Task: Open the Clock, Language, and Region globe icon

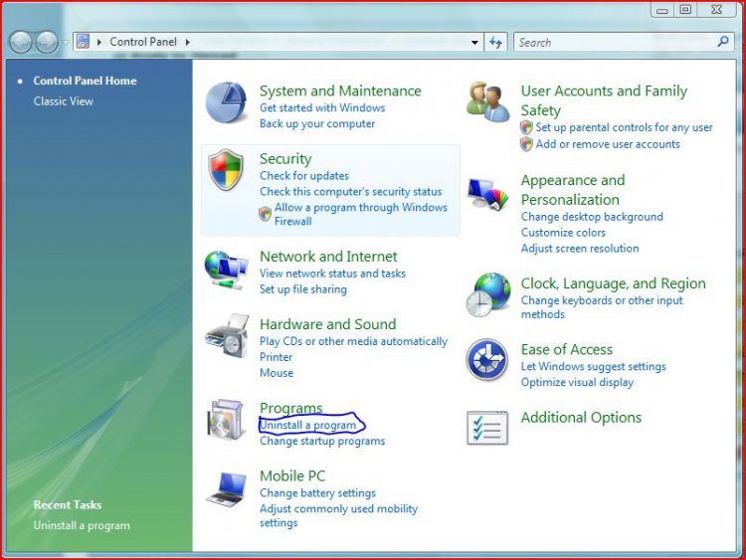Action: pos(487,295)
